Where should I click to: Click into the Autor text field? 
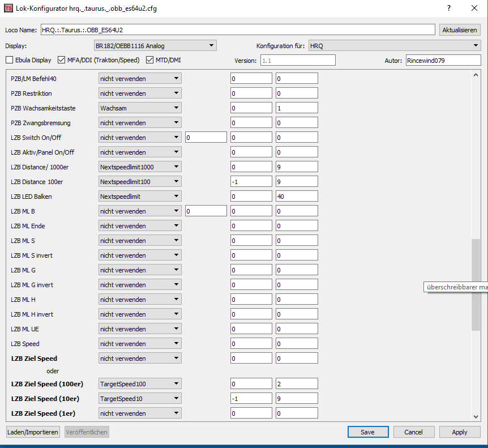tap(443, 61)
